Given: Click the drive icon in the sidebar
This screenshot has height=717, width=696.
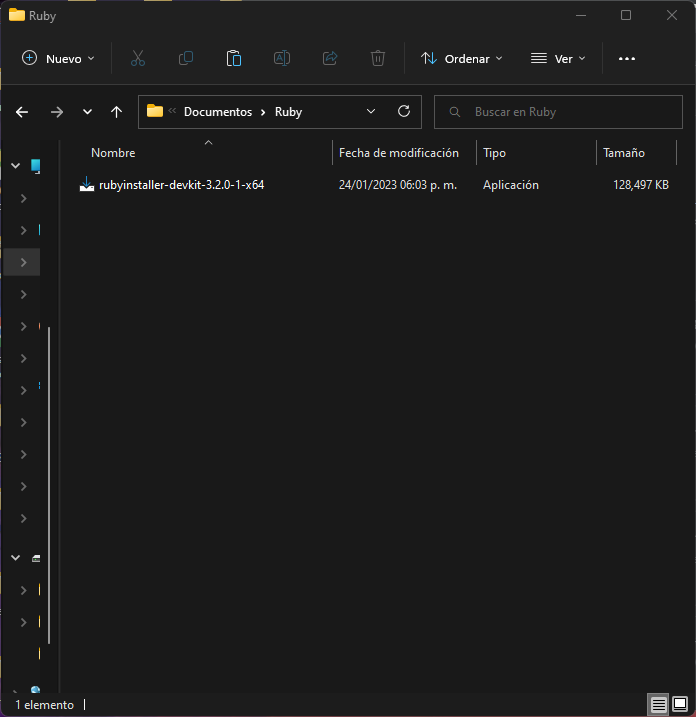Looking at the screenshot, I should (x=36, y=558).
